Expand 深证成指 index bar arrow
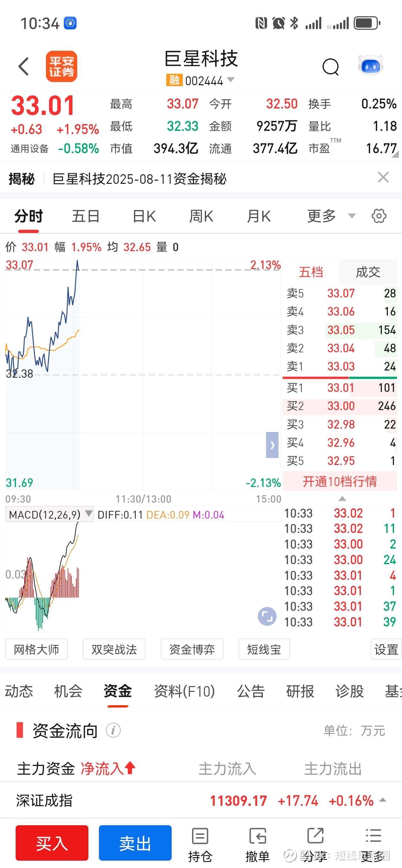The image size is (402, 868). point(383,800)
